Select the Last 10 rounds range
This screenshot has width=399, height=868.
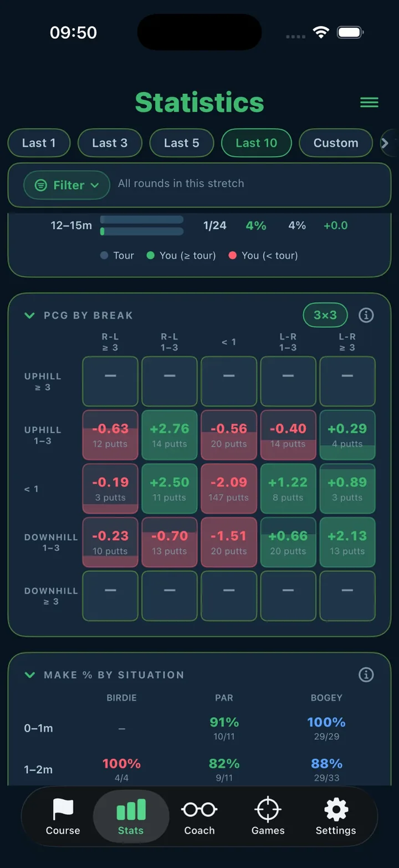pos(256,143)
